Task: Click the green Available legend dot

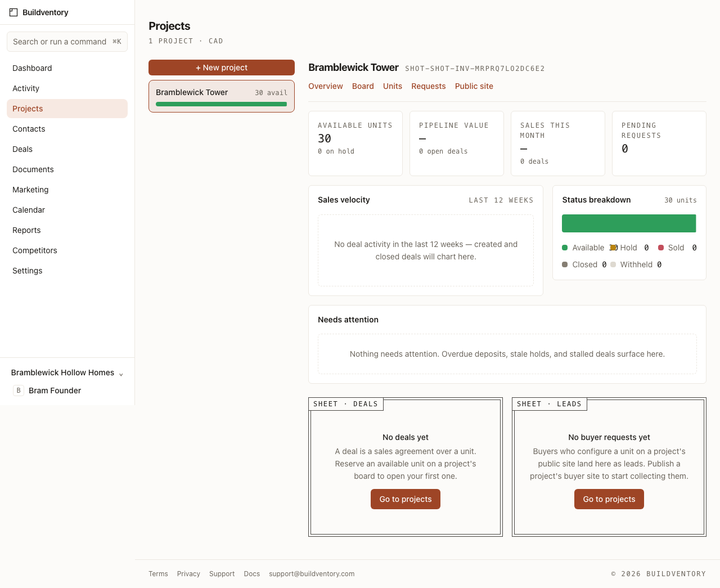Action: pyautogui.click(x=565, y=248)
